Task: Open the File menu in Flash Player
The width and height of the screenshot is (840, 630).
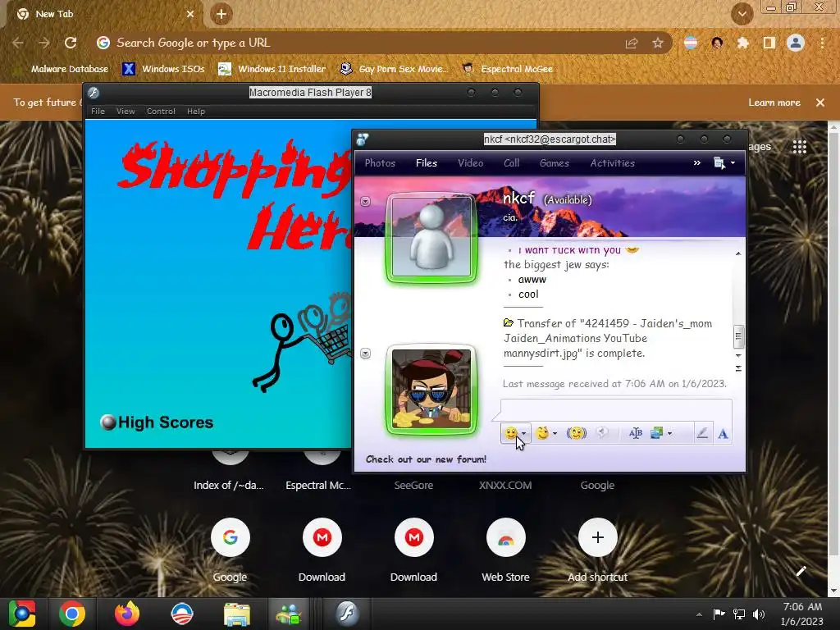Action: (98, 112)
